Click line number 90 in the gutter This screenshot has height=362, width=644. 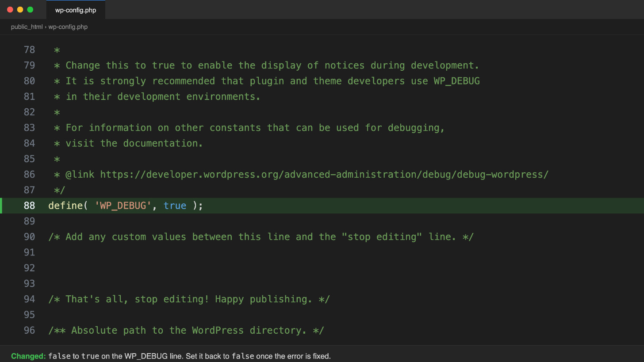click(x=29, y=237)
